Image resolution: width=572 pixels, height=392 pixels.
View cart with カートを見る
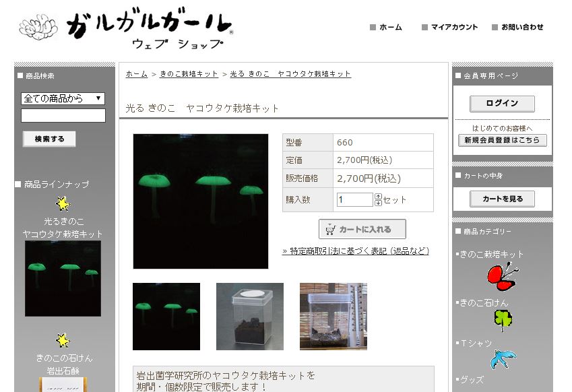[x=502, y=199]
